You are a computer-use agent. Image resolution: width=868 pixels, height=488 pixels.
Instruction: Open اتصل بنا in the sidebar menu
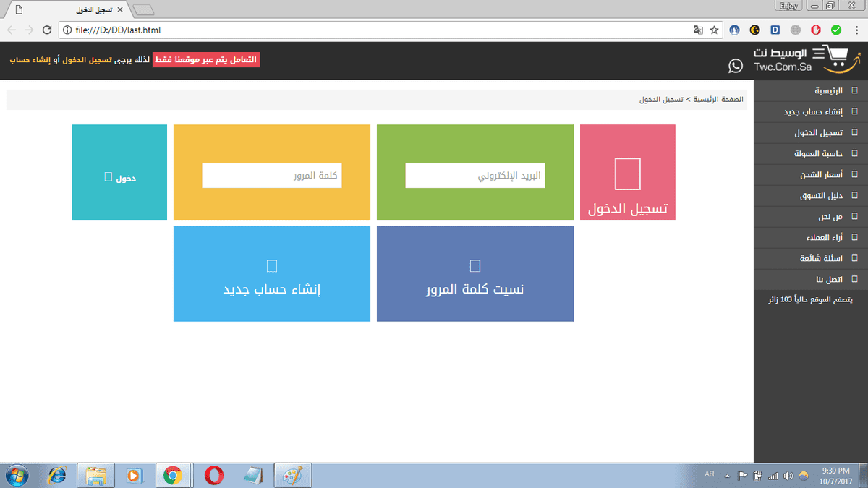point(811,279)
